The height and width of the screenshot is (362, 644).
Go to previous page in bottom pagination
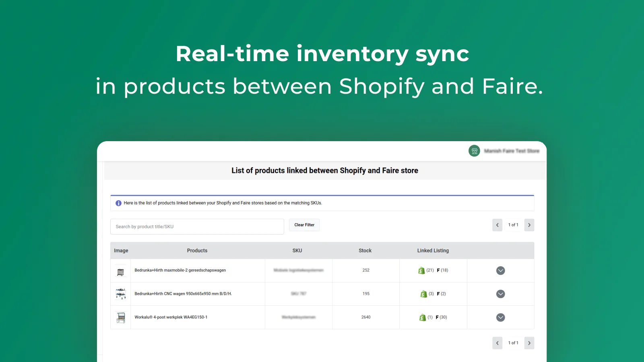[497, 343]
